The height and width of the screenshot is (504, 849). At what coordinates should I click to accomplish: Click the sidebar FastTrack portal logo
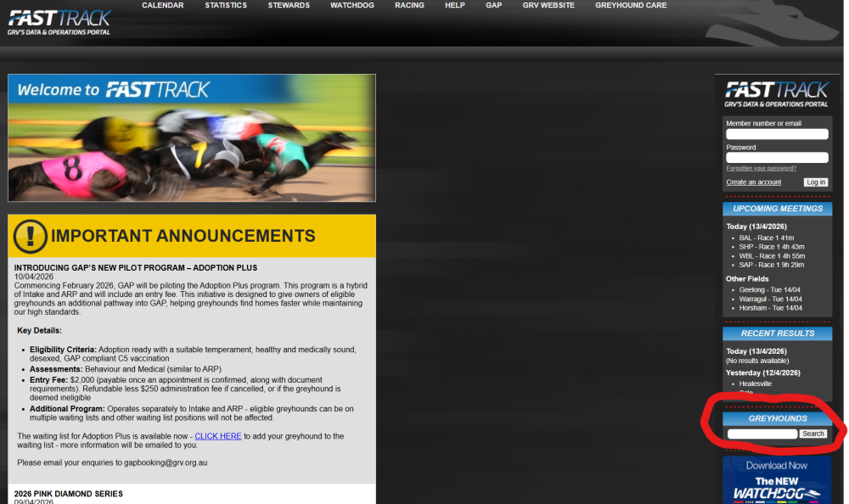(777, 94)
